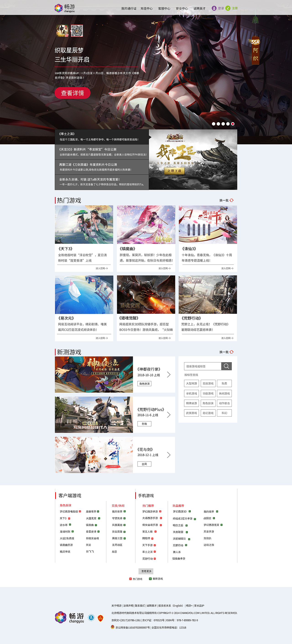
Task: Select the red active carousel dot
Action: click(x=232, y=124)
